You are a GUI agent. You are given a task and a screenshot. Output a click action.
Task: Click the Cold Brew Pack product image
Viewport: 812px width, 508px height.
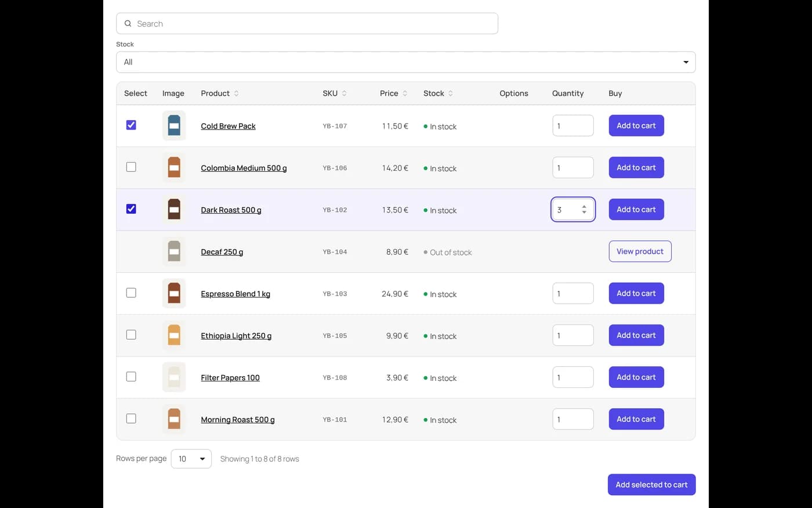pos(174,125)
